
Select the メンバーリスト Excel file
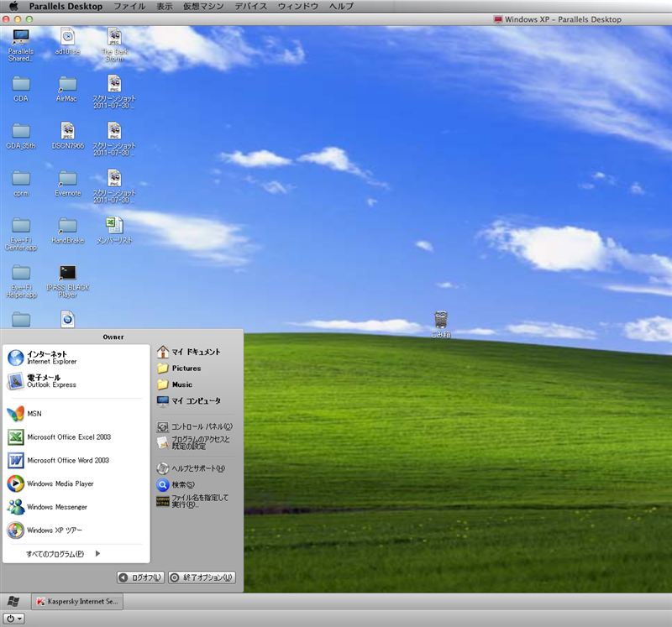[114, 231]
